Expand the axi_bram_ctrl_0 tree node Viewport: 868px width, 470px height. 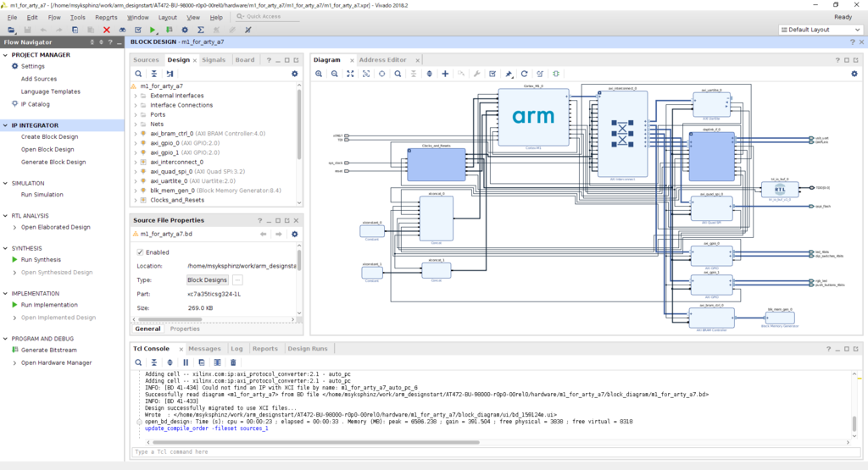136,133
